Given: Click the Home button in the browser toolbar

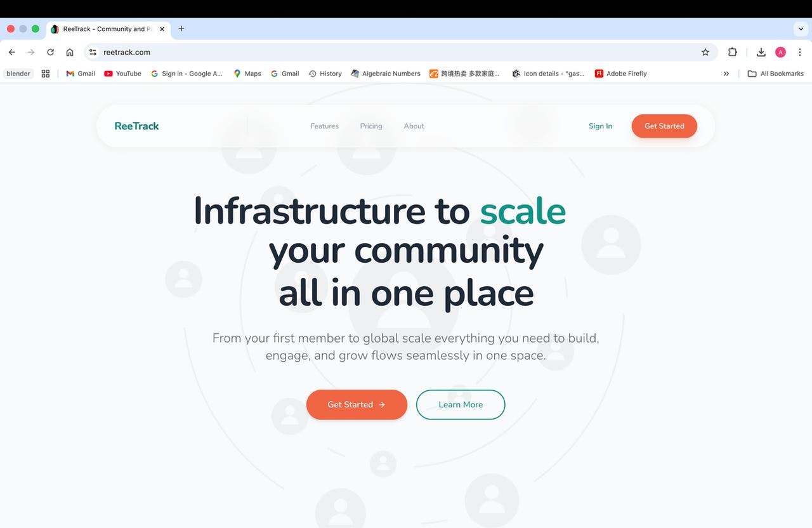Looking at the screenshot, I should pyautogui.click(x=70, y=52).
